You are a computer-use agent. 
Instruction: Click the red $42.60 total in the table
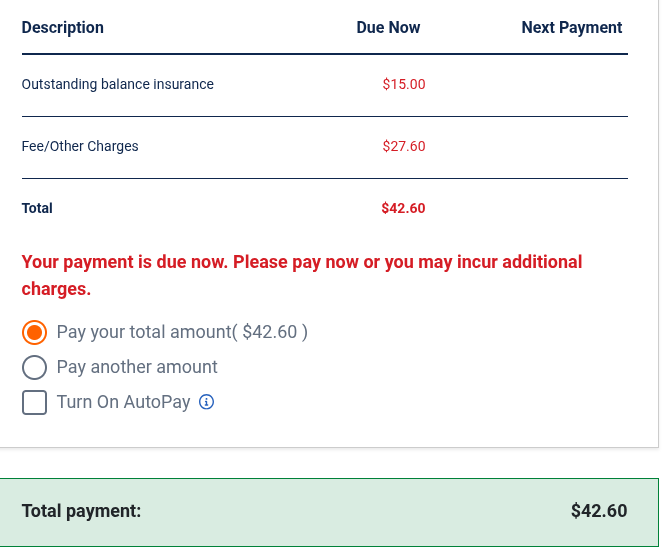pyautogui.click(x=403, y=208)
